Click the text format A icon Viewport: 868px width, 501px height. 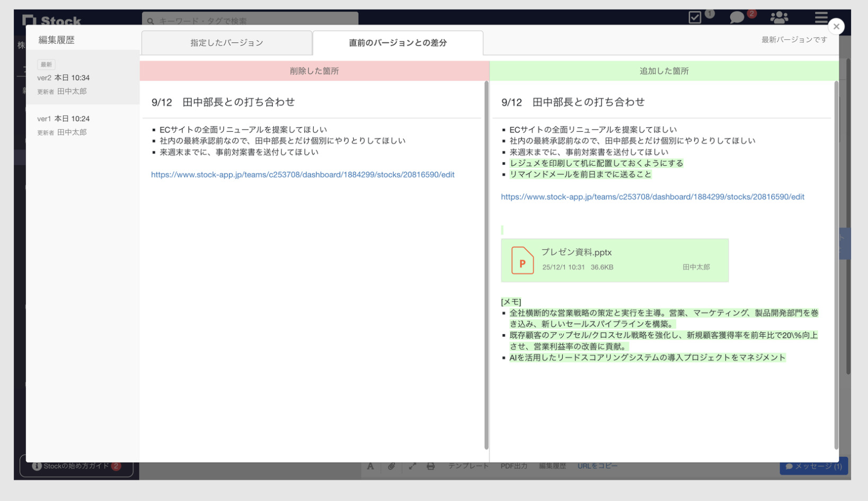[370, 466]
